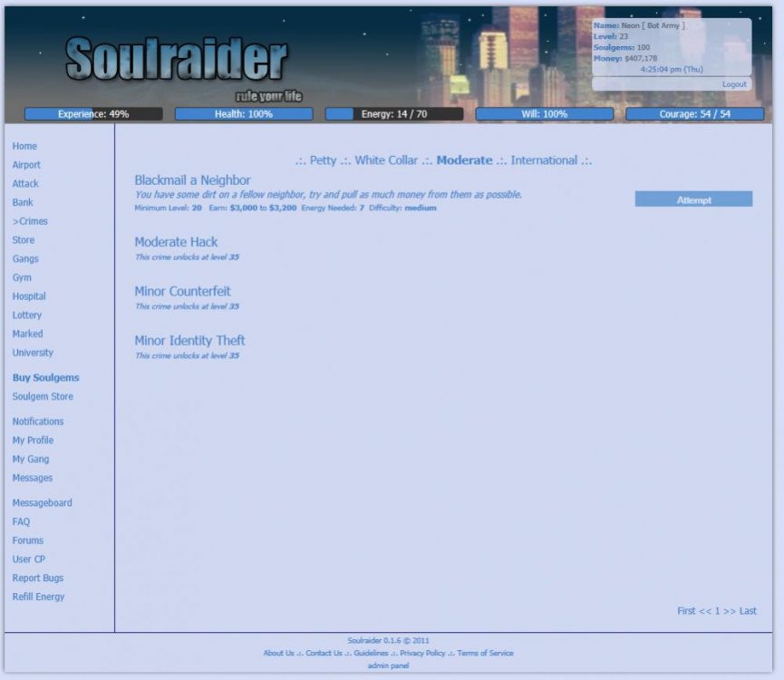Select the International crimes tab

click(544, 160)
